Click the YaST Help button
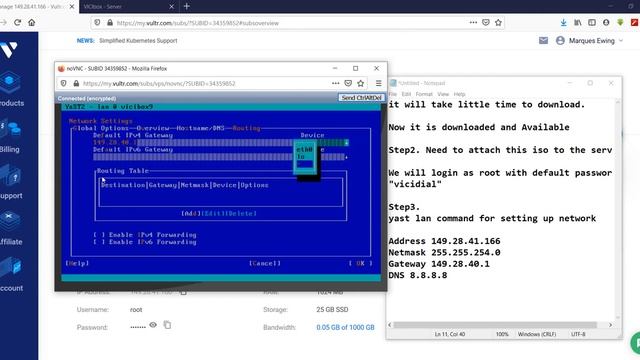 77,263
